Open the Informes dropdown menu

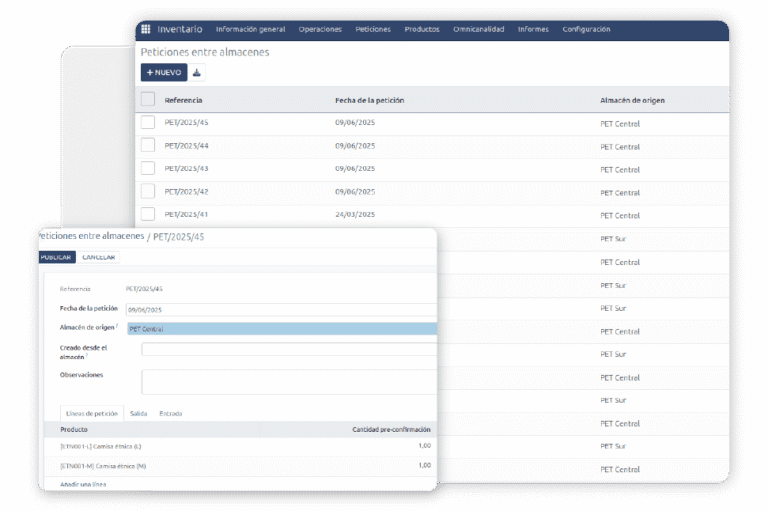point(533,29)
